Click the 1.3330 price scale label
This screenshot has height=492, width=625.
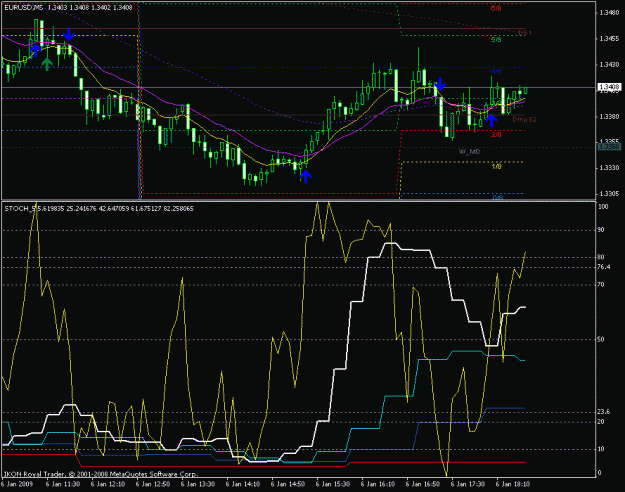point(609,168)
